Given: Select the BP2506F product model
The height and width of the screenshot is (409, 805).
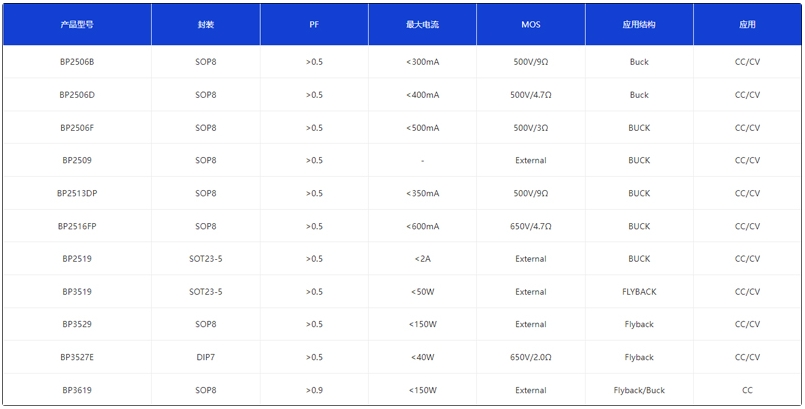Looking at the screenshot, I should click(x=77, y=128).
